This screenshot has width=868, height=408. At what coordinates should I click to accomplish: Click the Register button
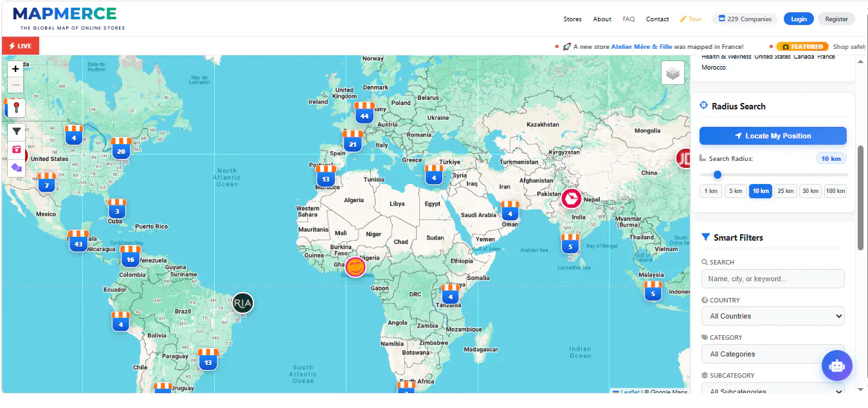tap(836, 19)
